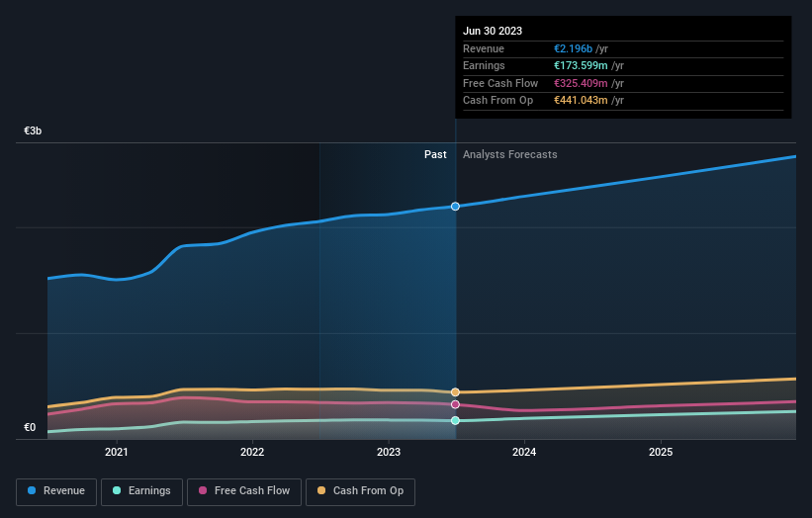Click the blue Revenue data point marker
Screen dimensions: 812x518
455,207
